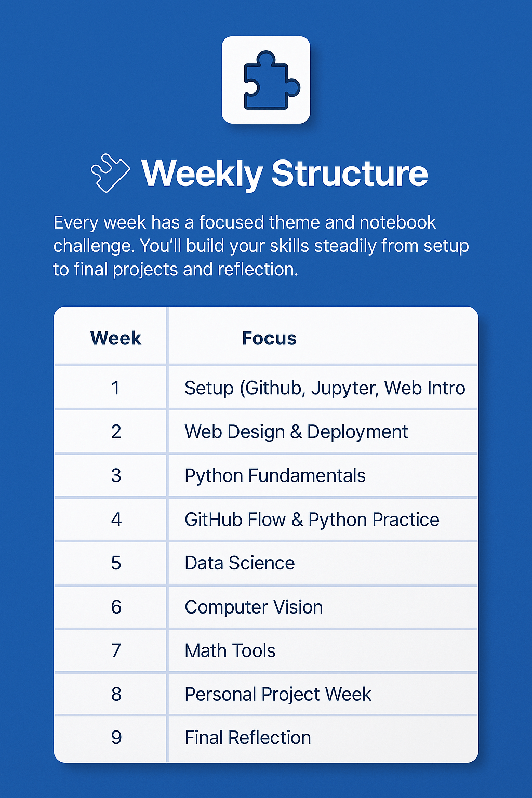Click week number 5 cell

click(x=116, y=563)
